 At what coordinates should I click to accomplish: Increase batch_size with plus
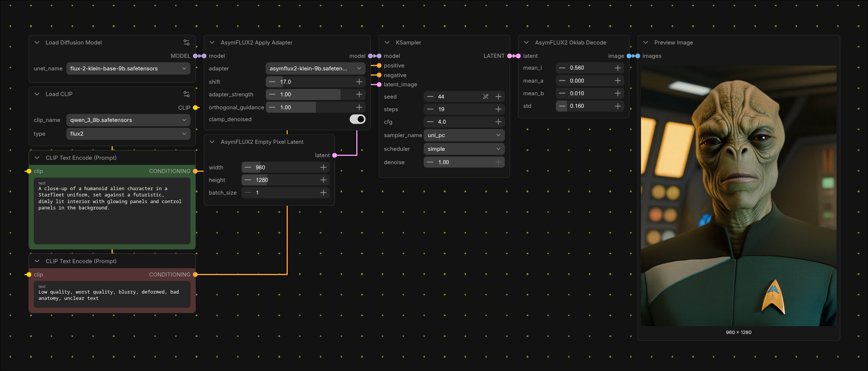point(324,193)
